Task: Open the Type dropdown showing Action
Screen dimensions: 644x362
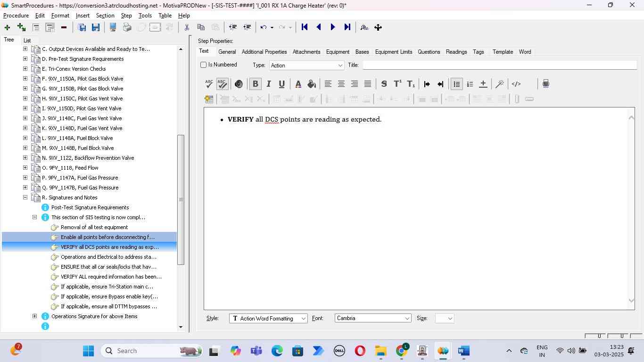Action: [307, 66]
